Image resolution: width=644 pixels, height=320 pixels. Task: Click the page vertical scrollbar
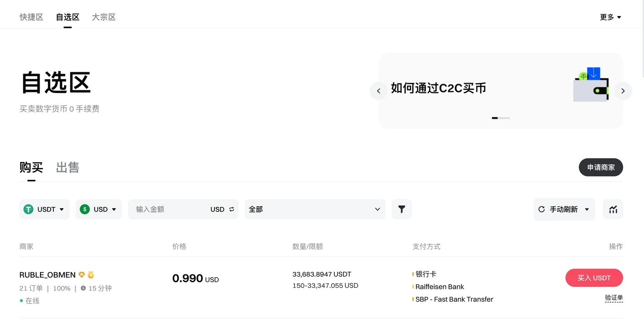(642, 39)
